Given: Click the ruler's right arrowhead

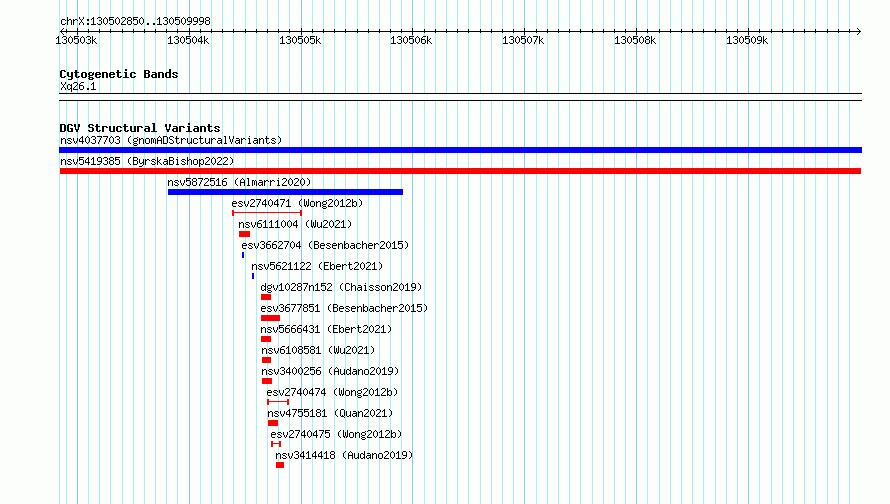Looking at the screenshot, I should pos(859,31).
